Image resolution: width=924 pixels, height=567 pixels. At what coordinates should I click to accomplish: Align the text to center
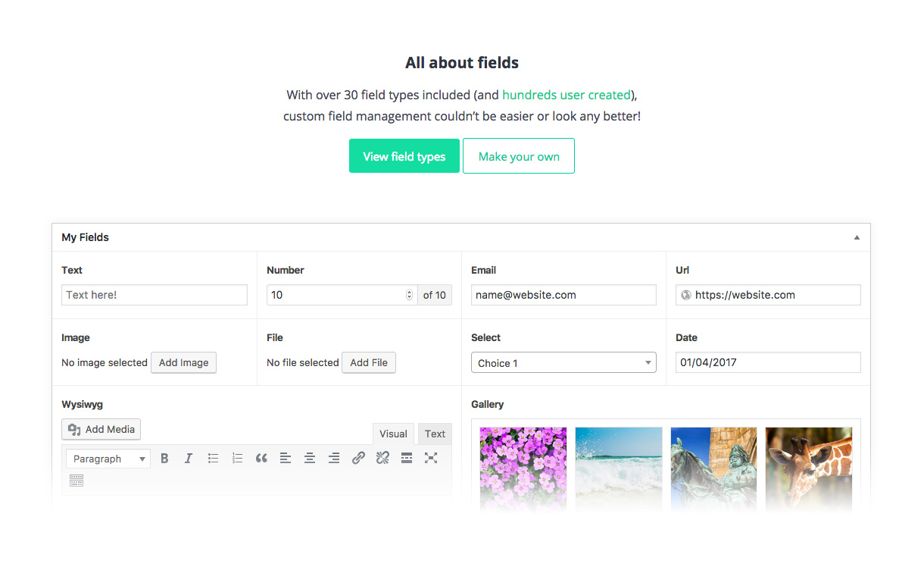click(310, 458)
